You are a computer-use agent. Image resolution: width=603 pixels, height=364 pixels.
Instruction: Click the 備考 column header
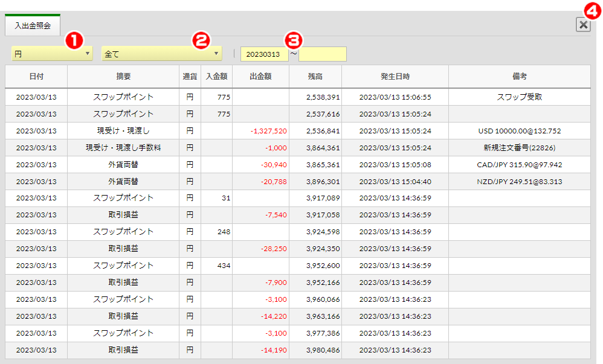click(x=520, y=77)
